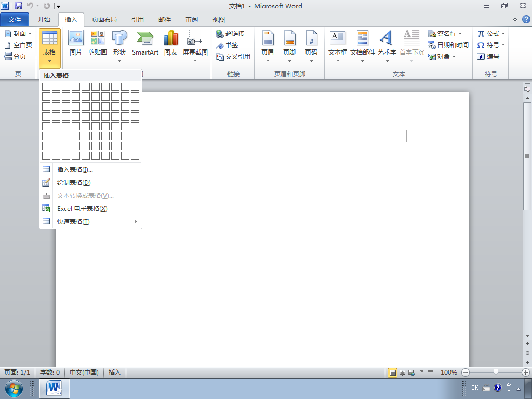Viewport: 532px width, 399px height.
Task: Switch to Print Layout view
Action: tap(393, 373)
